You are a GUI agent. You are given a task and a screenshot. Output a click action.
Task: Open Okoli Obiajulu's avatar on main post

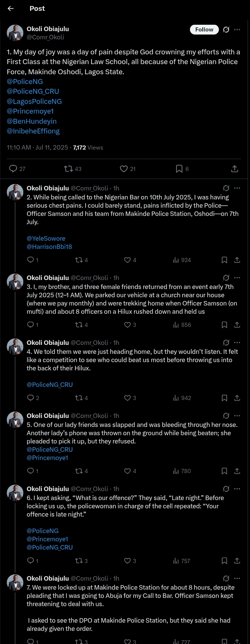pos(15,33)
